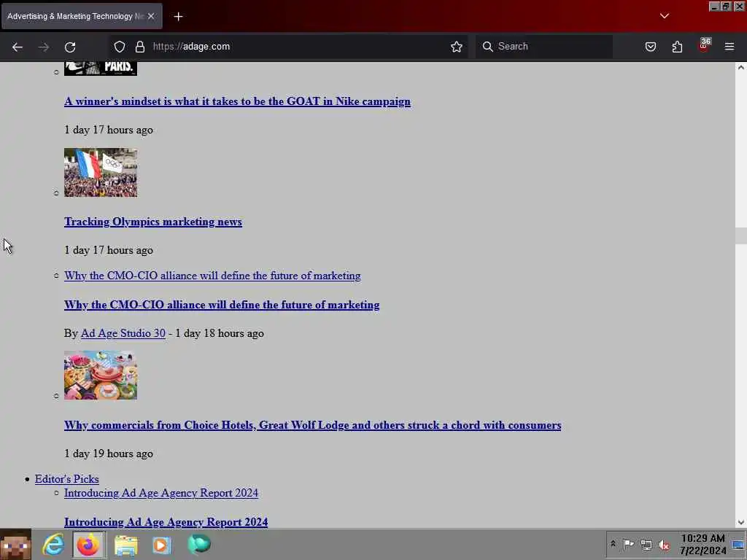Open Tracking Olympics marketing news headline
The width and height of the screenshot is (747, 560).
[153, 222]
